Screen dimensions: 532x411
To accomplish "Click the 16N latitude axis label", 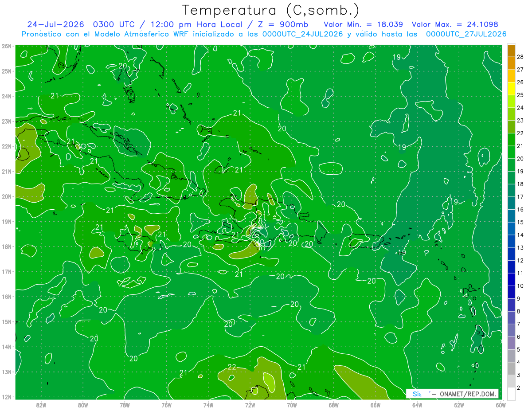I will (7, 297).
